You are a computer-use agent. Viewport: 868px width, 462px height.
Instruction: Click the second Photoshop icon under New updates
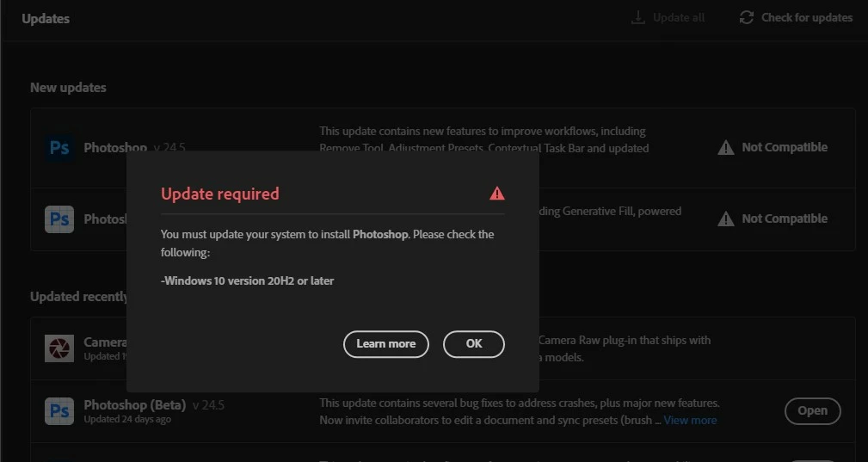click(x=59, y=219)
